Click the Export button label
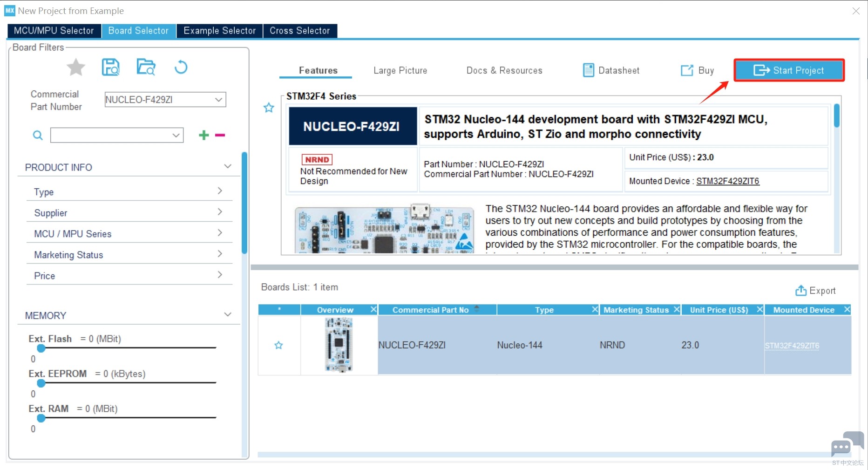Screen dimensions: 868x470 coord(822,291)
